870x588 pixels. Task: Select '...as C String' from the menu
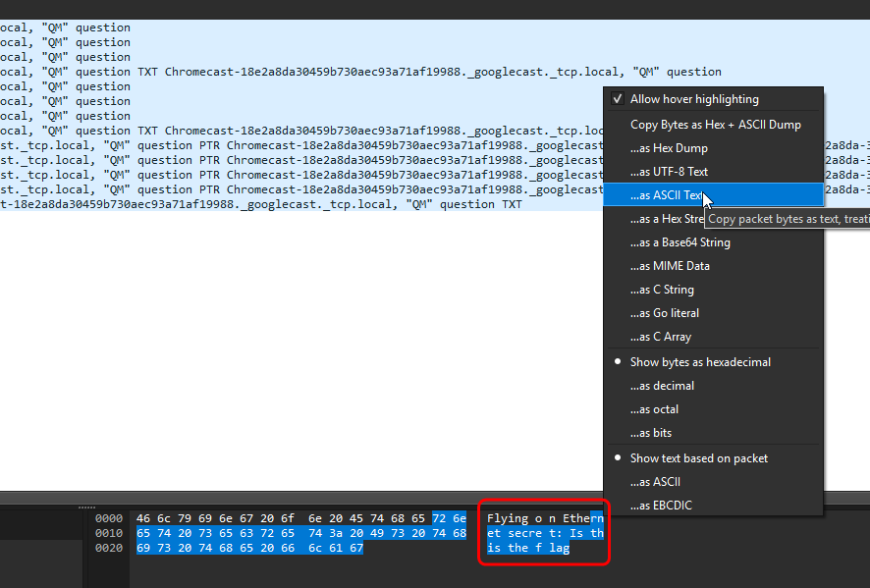point(662,290)
